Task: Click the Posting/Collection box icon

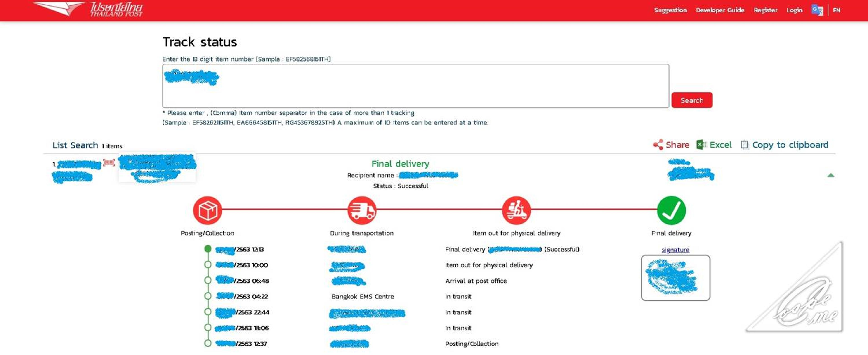Action: (x=208, y=210)
